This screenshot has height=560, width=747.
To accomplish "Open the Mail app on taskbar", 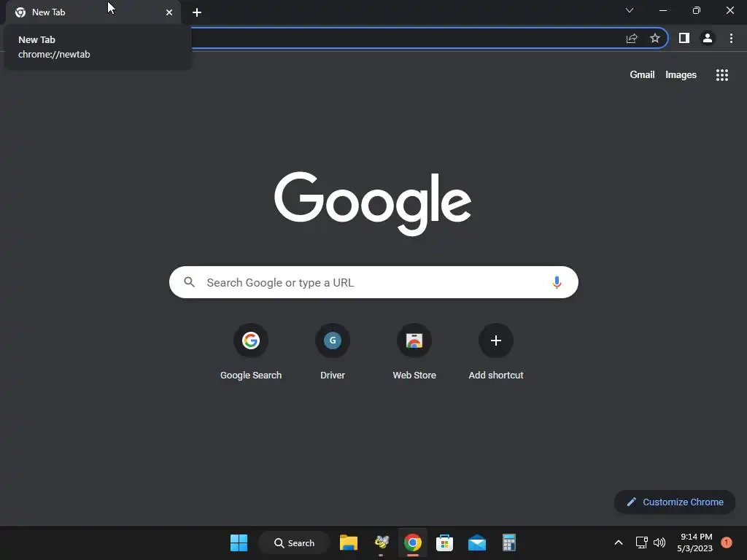I will point(477,542).
